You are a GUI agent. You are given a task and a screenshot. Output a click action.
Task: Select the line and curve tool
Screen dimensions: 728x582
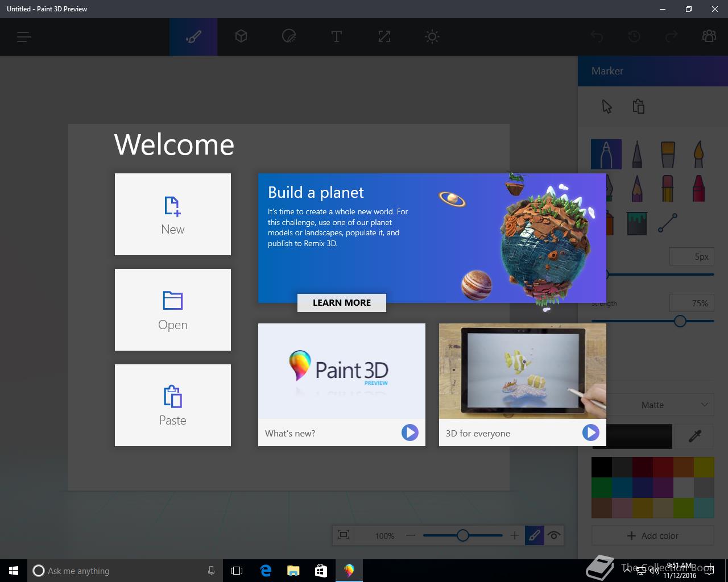click(x=668, y=223)
